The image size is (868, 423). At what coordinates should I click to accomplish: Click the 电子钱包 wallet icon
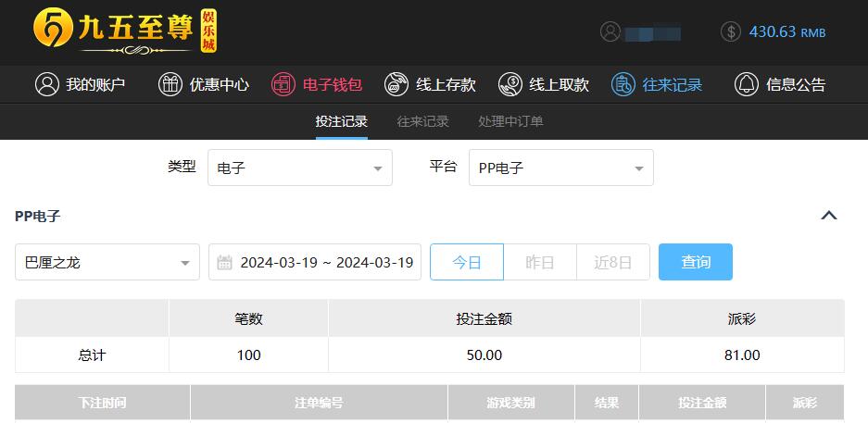point(283,84)
